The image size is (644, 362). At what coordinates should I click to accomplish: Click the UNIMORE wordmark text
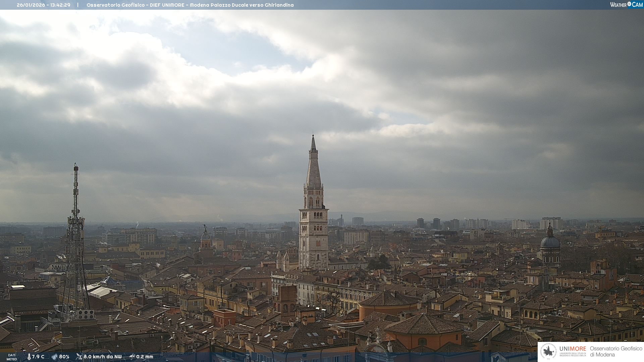(x=573, y=349)
